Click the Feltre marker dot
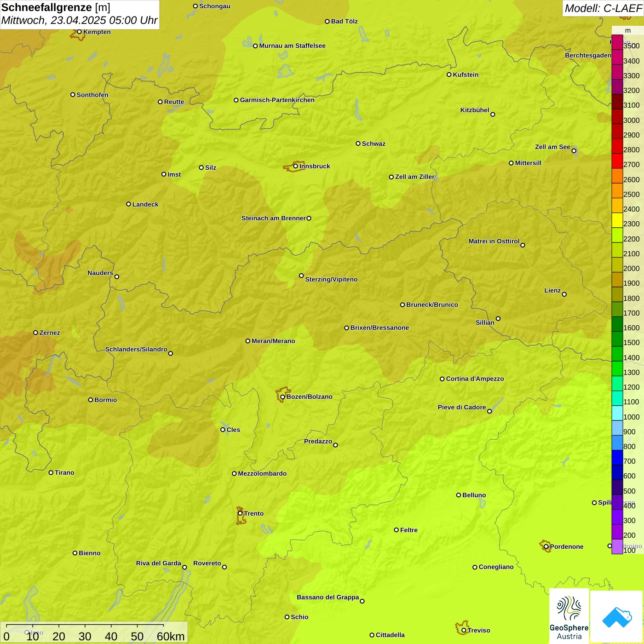 [396, 530]
